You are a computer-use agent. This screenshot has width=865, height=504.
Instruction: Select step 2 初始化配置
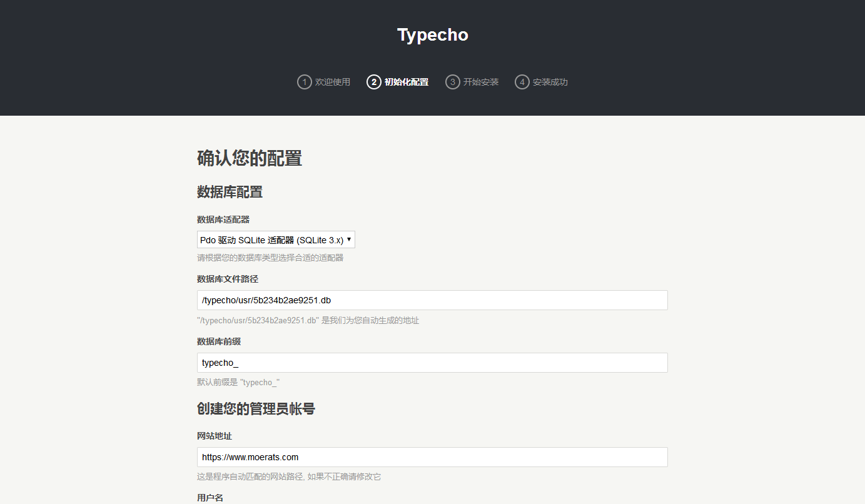pyautogui.click(x=398, y=82)
